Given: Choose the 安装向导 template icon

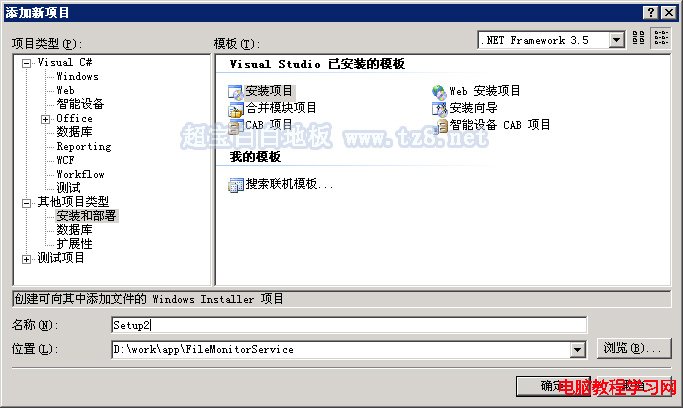Looking at the screenshot, I should (440, 109).
